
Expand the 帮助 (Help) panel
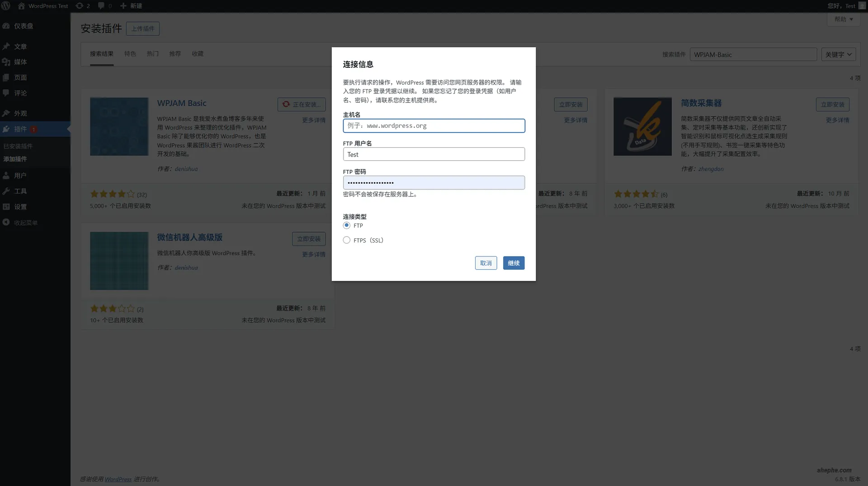tap(844, 19)
